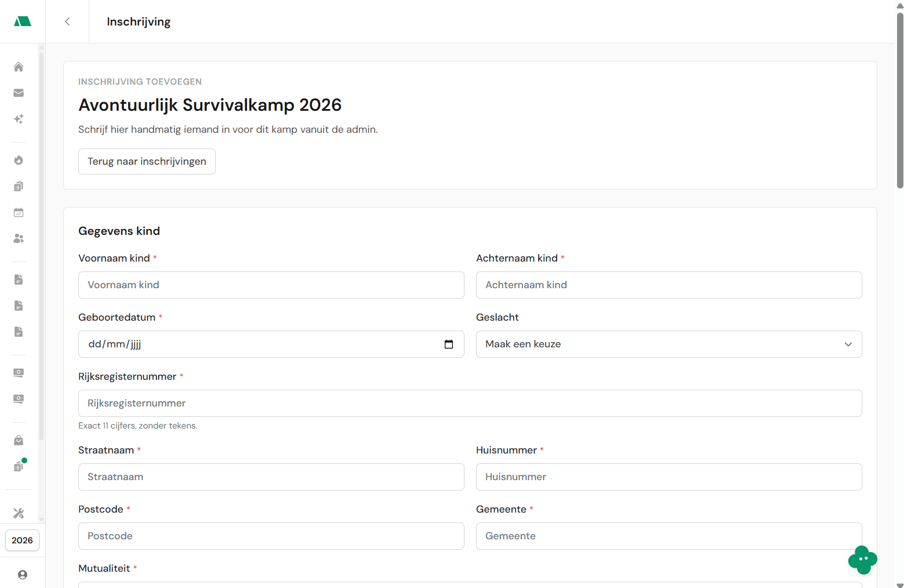Viewport: 904px width, 588px height.
Task: Focus the Achternaam kind input
Action: (669, 285)
